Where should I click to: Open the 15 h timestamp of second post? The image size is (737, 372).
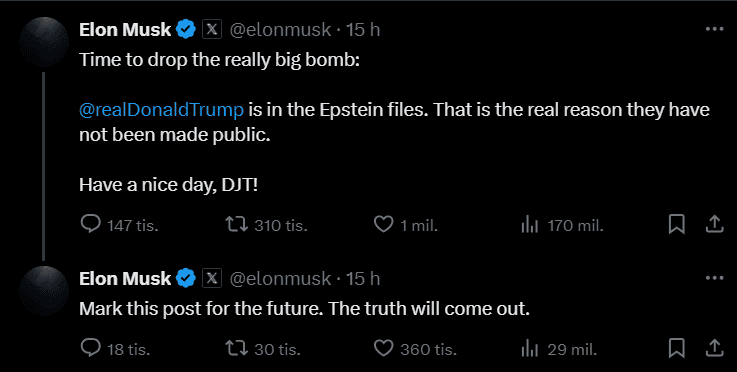[363, 278]
